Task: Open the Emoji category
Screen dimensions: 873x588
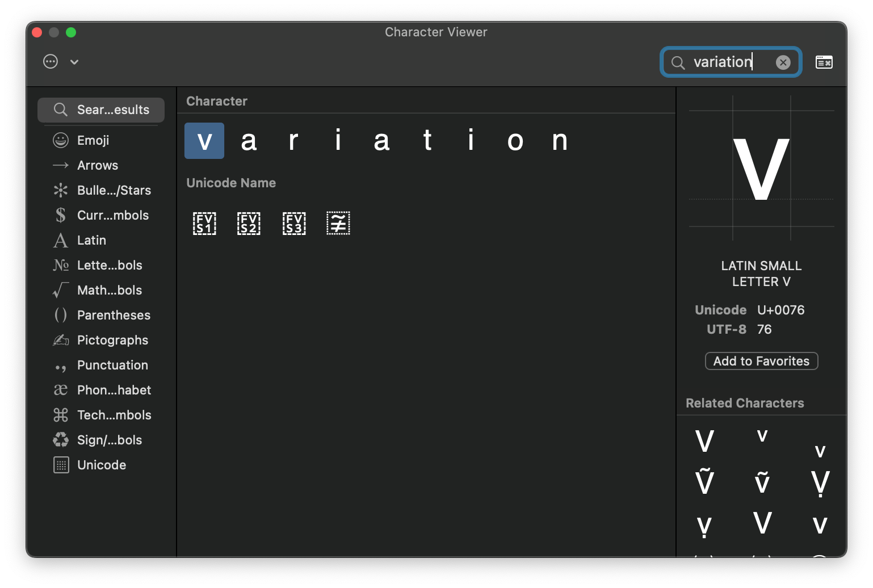Action: pos(101,140)
